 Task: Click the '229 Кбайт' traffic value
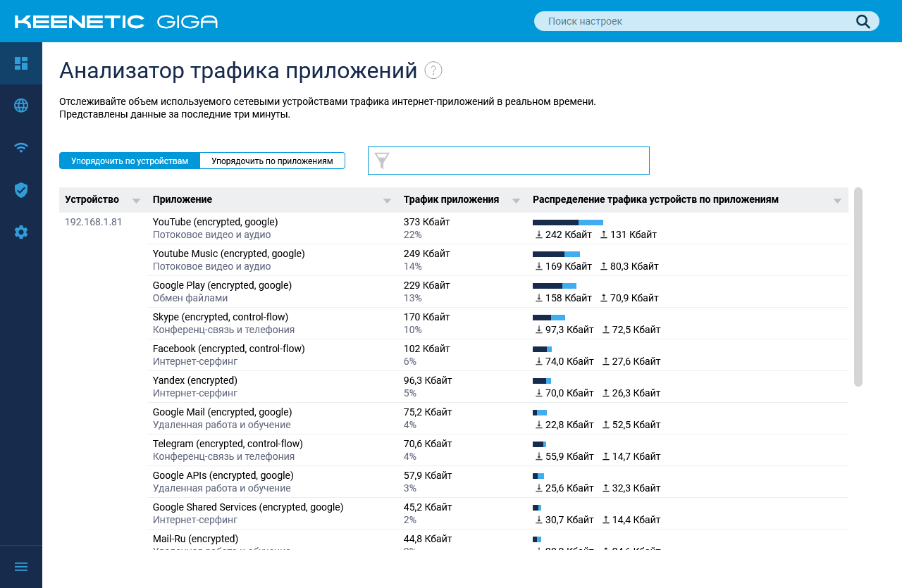coord(427,285)
